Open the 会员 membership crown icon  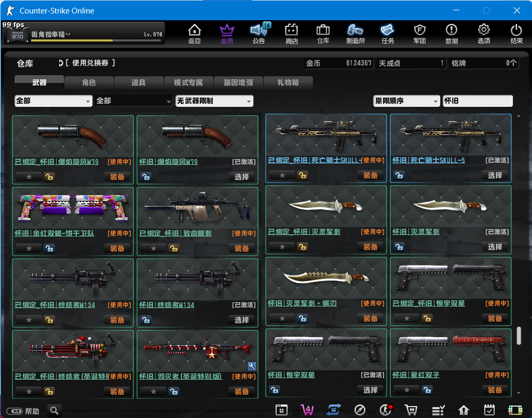tap(227, 34)
